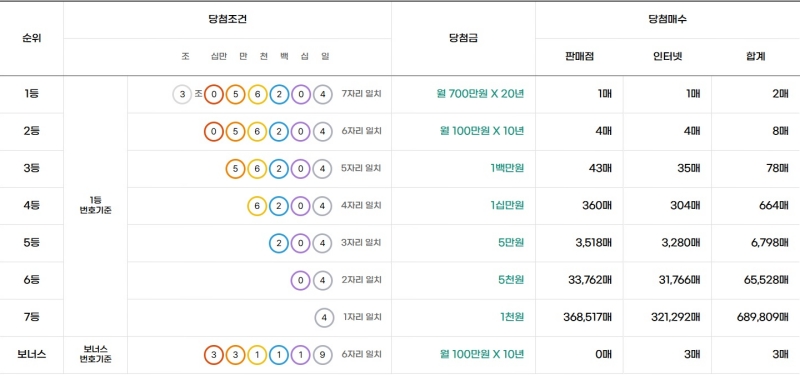Screen dimensions: 800x375
Task: Click the gray 4 ball in 7등 row
Action: tap(323, 317)
